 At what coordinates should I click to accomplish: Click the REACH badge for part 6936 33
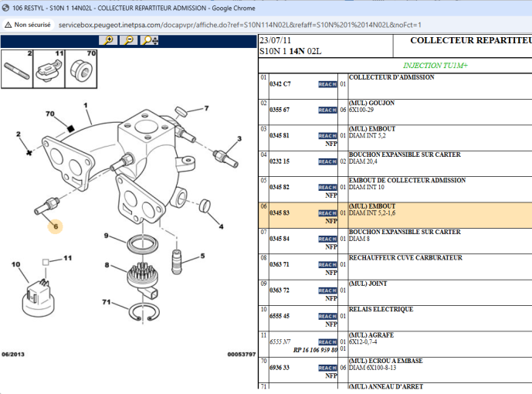click(327, 368)
